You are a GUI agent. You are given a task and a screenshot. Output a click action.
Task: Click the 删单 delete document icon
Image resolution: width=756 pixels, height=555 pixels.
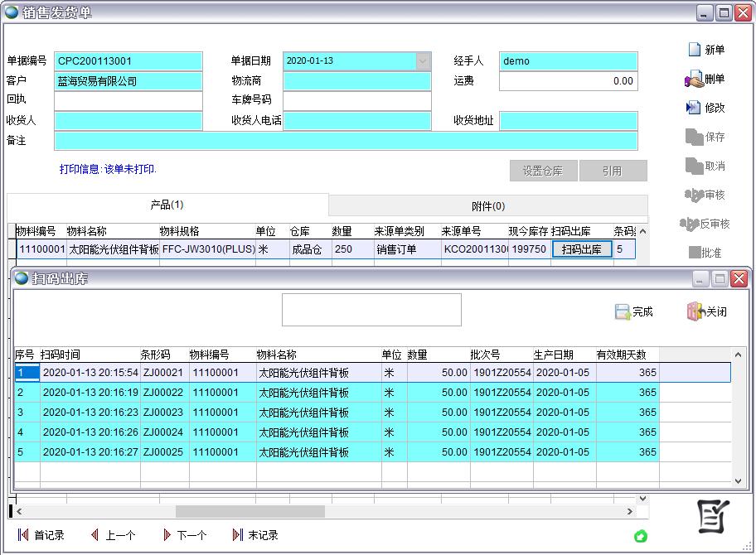[694, 80]
